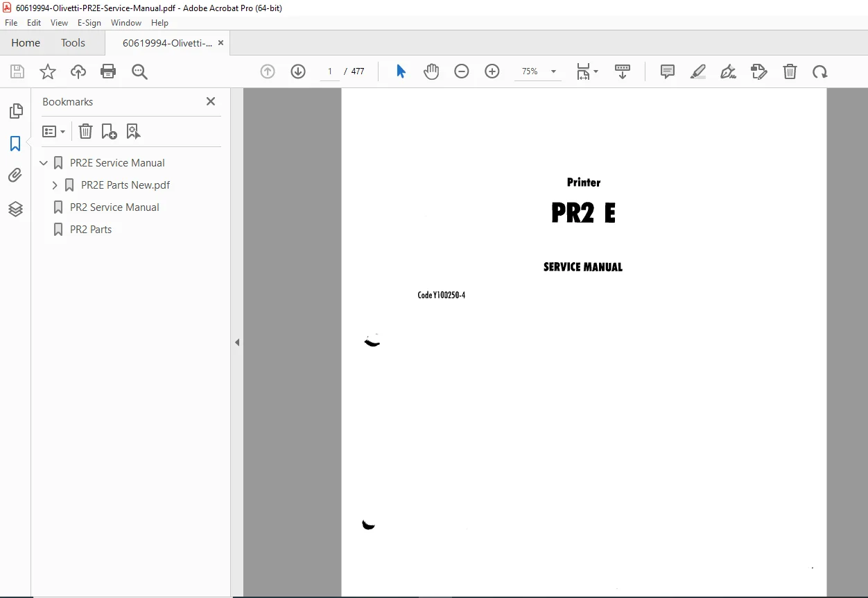Go to previous page arrow
Image resolution: width=868 pixels, height=598 pixels.
click(268, 71)
